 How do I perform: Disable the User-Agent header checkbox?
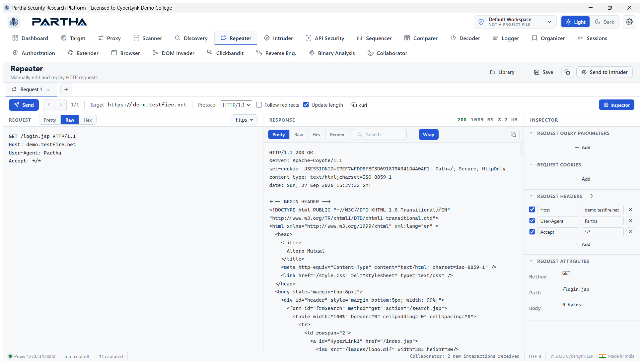pos(532,221)
